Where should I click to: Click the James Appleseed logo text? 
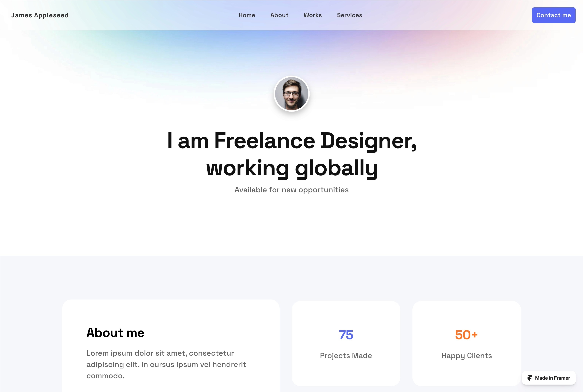(40, 15)
